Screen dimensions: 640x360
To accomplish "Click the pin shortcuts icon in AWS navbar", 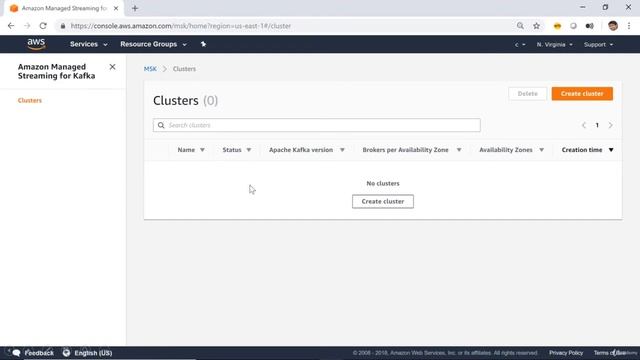I will [203, 44].
